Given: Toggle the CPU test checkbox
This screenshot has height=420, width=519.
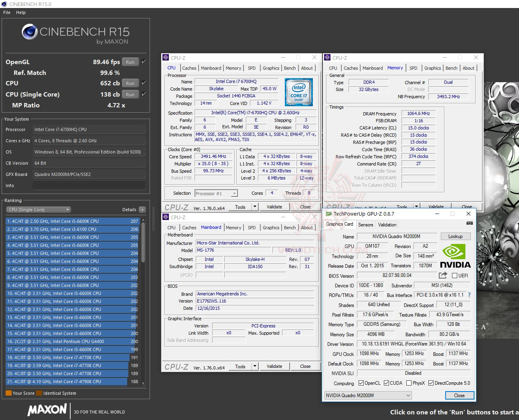Looking at the screenshot, I should tap(144, 83).
